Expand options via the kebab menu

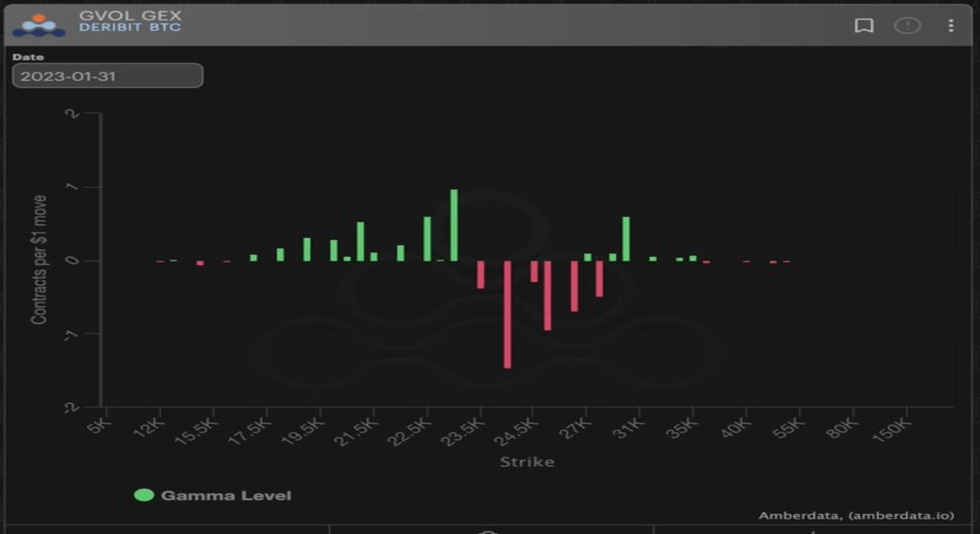[x=950, y=25]
